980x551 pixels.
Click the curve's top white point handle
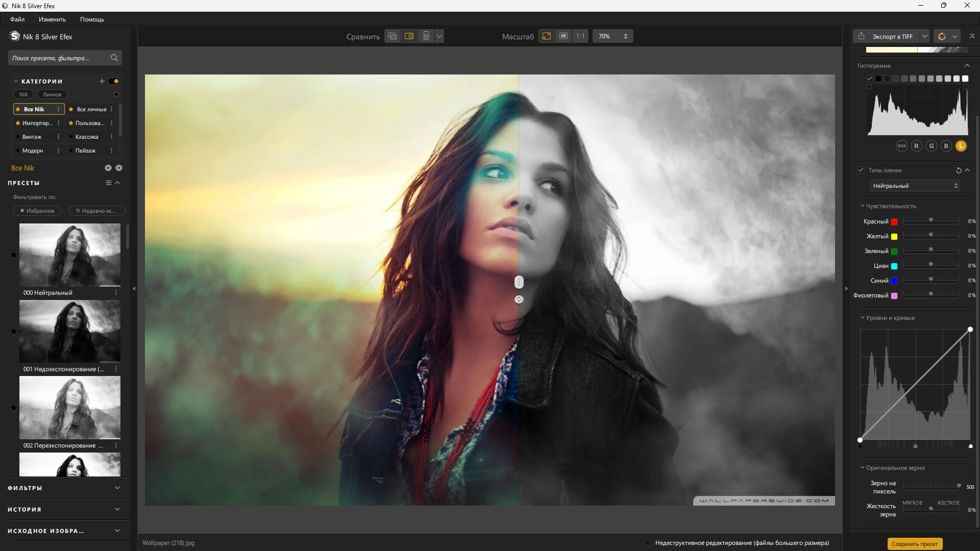coord(970,330)
